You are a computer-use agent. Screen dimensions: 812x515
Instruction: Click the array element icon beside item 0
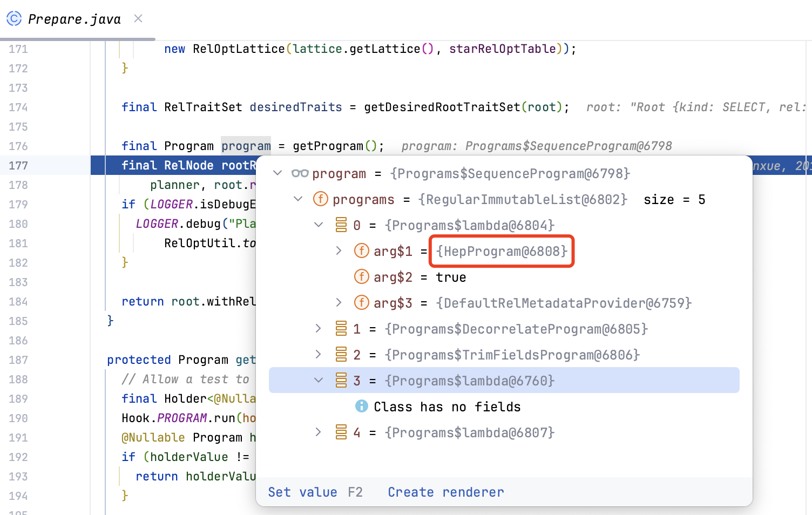pyautogui.click(x=342, y=225)
